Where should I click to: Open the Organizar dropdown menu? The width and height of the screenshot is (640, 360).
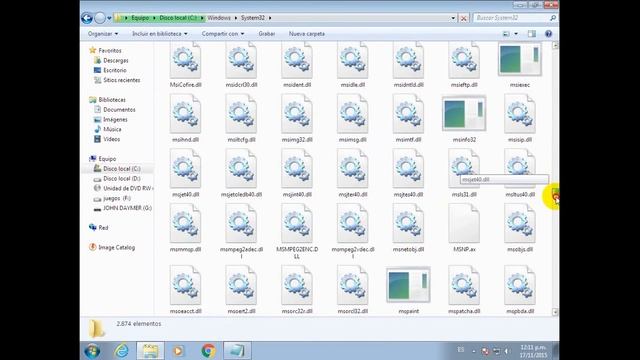click(103, 34)
